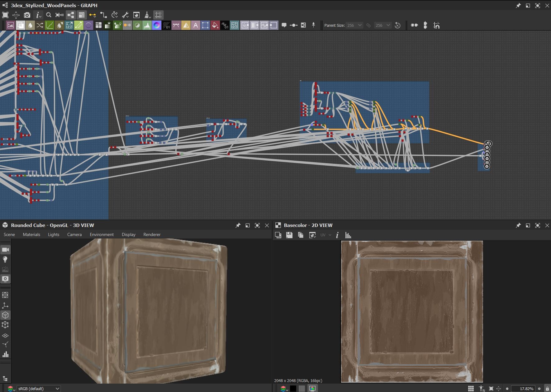Select the HSL color wheel node icon
The width and height of the screenshot is (551, 392).
pyautogui.click(x=157, y=25)
